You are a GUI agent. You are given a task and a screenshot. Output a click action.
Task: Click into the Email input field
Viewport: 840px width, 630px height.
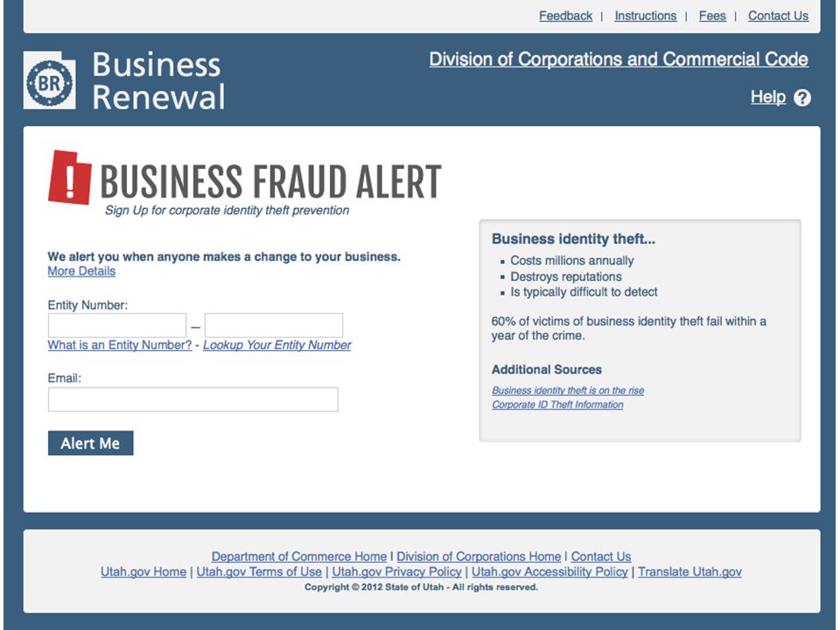point(192,400)
